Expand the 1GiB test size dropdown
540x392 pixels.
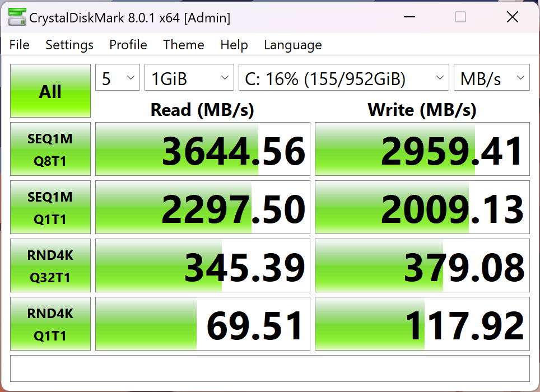[189, 78]
